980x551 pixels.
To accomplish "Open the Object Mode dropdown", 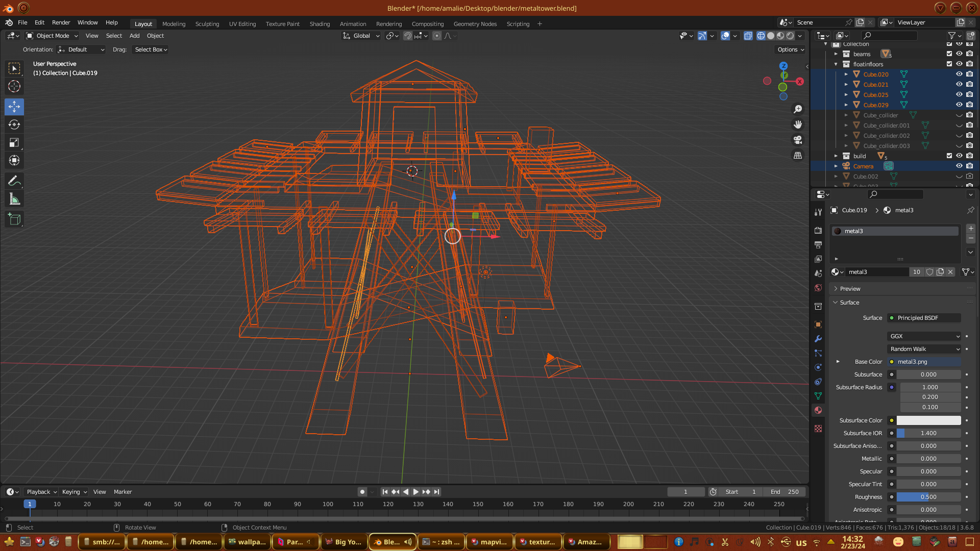I will (52, 36).
